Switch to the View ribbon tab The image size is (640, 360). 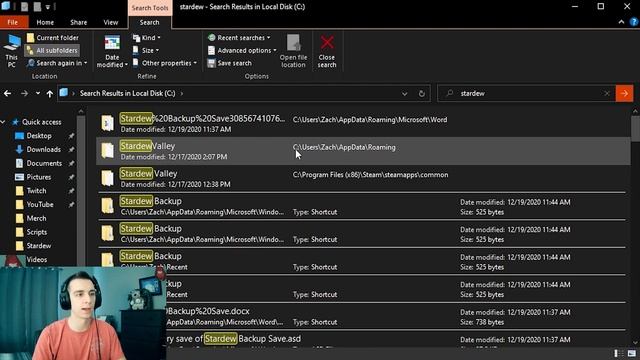pyautogui.click(x=111, y=22)
